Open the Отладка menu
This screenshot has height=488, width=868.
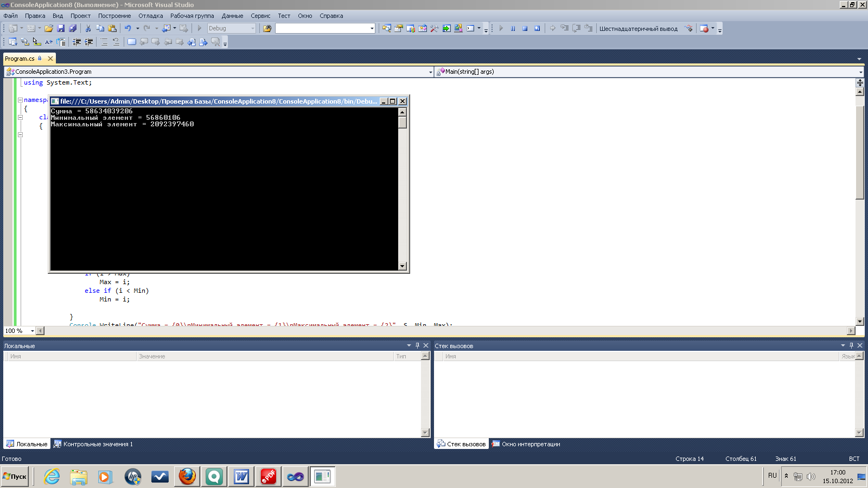tap(150, 16)
